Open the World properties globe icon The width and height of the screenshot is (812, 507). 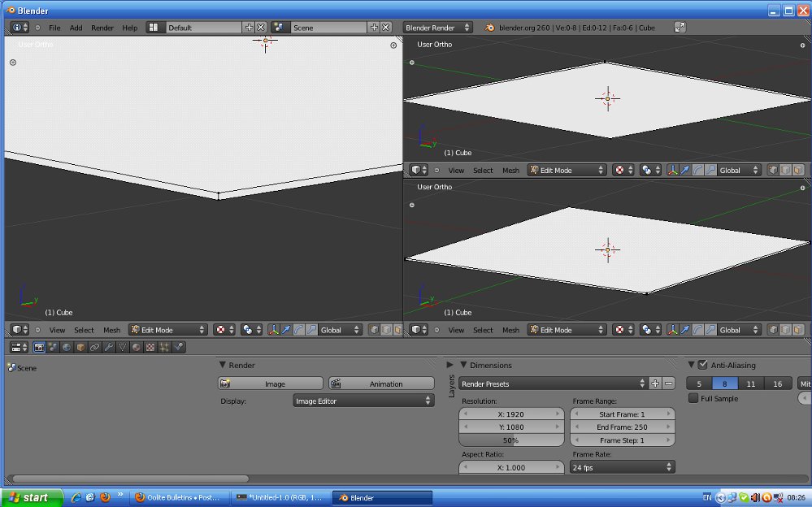point(67,347)
